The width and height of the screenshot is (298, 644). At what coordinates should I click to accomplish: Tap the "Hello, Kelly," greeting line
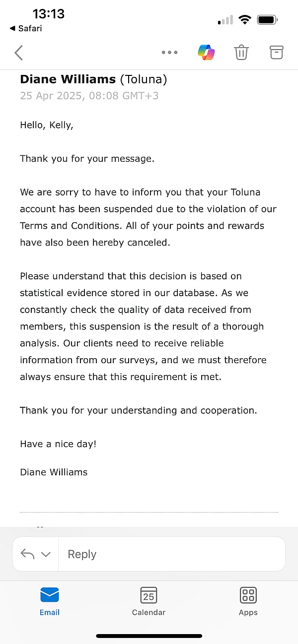[x=47, y=125]
